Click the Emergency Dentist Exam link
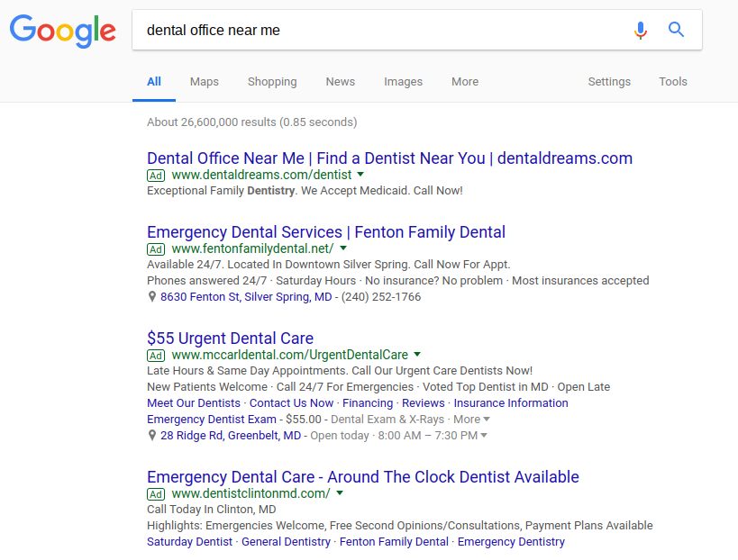This screenshot has height=560, width=738. tap(212, 420)
